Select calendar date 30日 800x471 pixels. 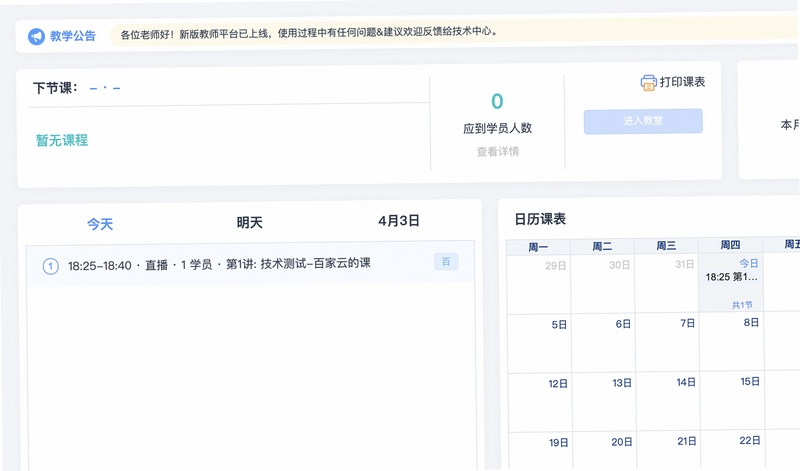click(619, 265)
